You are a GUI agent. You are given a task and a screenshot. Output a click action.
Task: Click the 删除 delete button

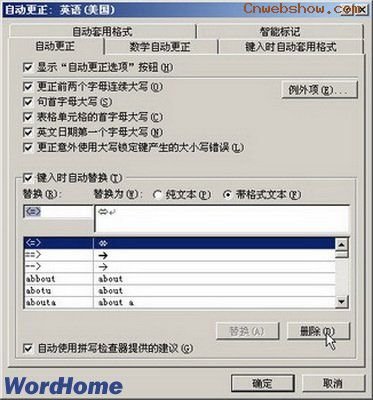click(x=318, y=331)
